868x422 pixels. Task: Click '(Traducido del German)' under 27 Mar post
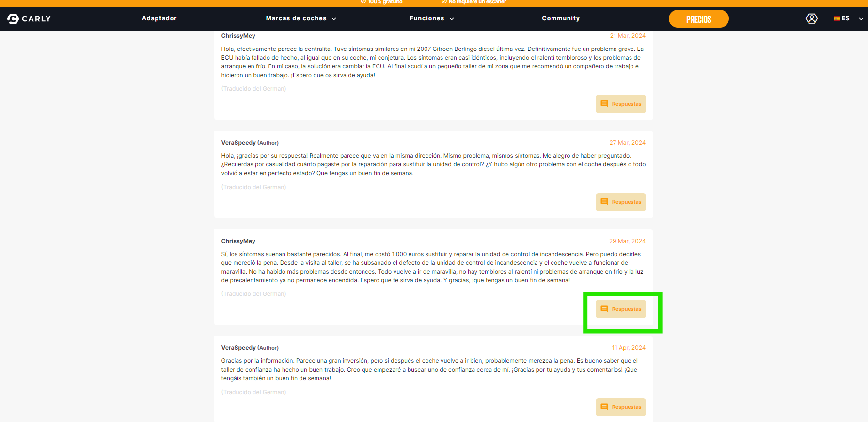pyautogui.click(x=253, y=187)
